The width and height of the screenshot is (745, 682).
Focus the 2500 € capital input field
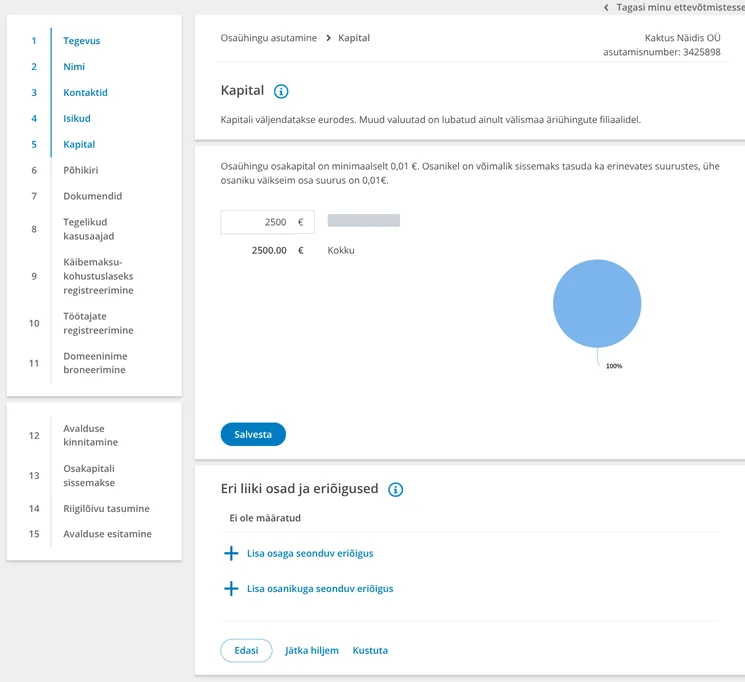coord(267,222)
